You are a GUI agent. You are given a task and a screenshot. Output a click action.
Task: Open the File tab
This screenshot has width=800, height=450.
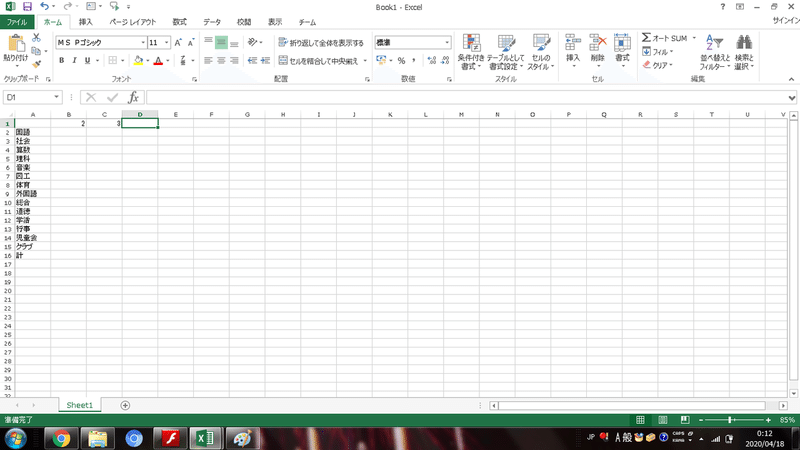click(17, 22)
